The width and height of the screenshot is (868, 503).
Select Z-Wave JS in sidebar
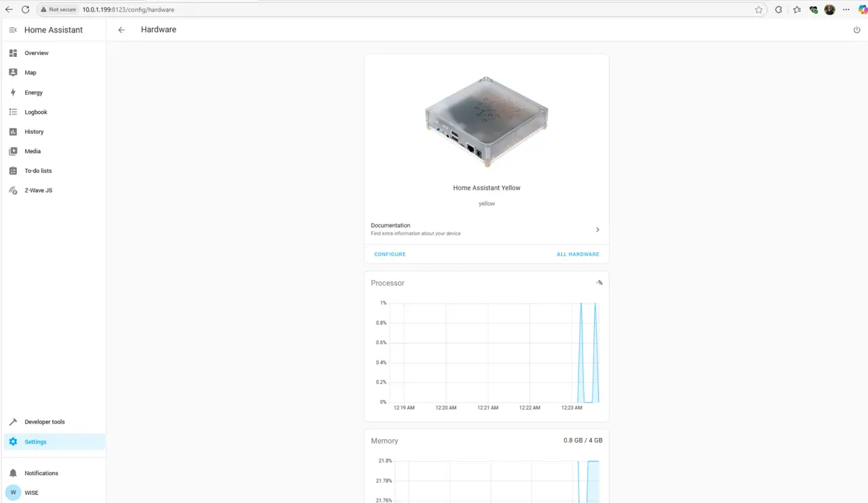pyautogui.click(x=39, y=190)
